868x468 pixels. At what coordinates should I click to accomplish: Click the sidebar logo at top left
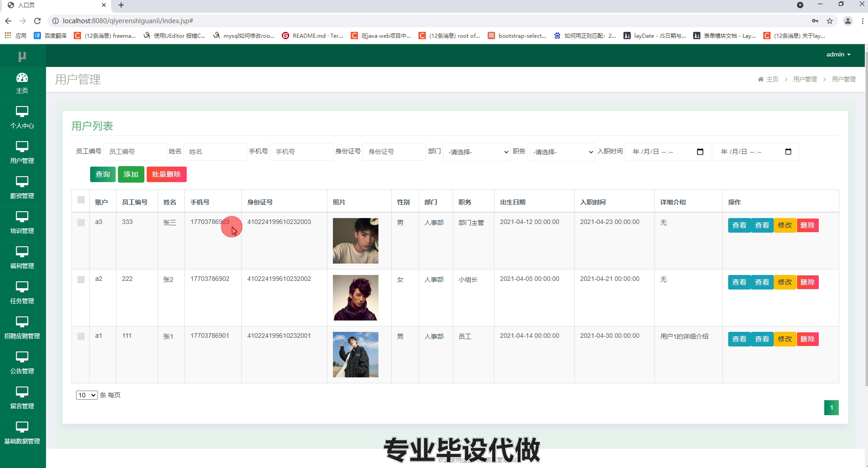coord(22,56)
